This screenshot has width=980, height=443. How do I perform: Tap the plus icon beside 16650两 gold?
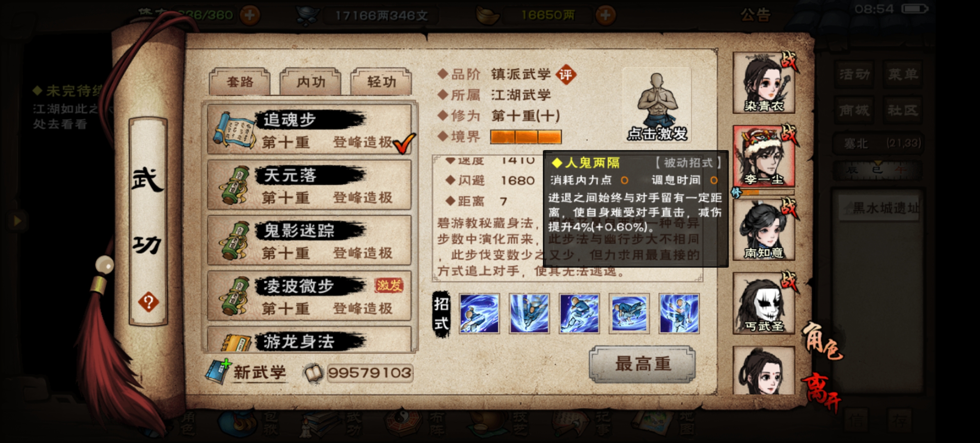pyautogui.click(x=605, y=15)
